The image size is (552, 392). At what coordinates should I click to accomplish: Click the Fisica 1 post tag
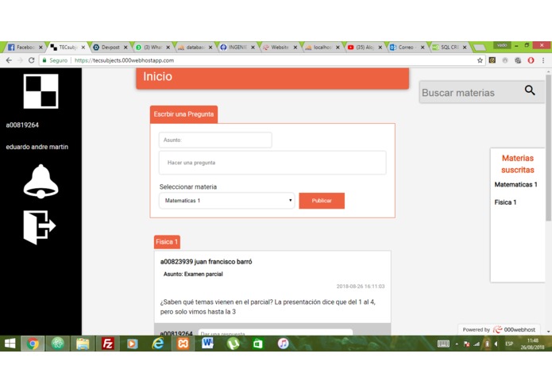167,242
